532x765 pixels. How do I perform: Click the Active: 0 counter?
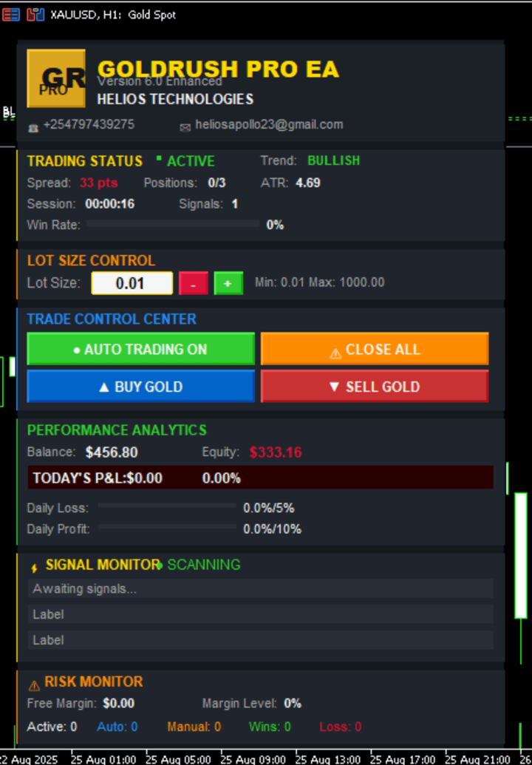(x=52, y=727)
